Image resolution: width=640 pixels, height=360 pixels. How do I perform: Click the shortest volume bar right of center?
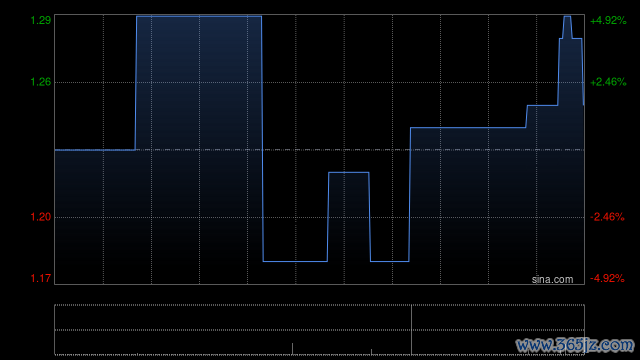click(371, 352)
